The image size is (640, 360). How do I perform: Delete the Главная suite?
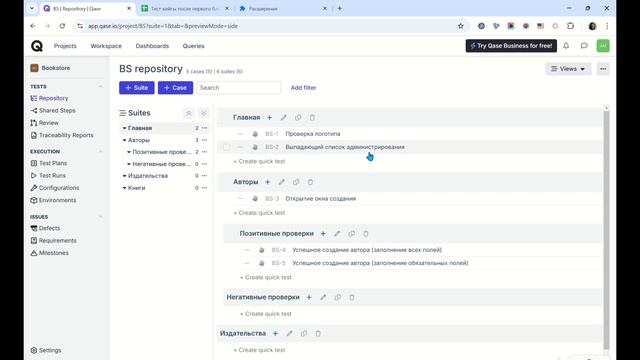[312, 118]
